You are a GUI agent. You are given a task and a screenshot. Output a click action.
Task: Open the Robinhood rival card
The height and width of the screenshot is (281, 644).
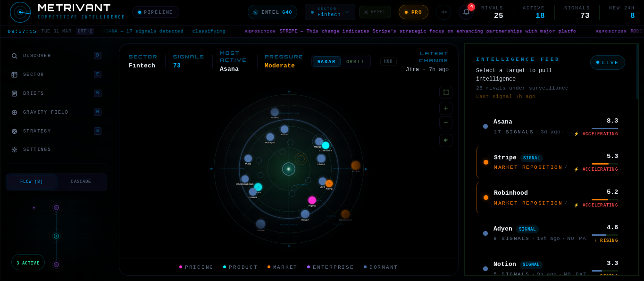[x=550, y=198]
